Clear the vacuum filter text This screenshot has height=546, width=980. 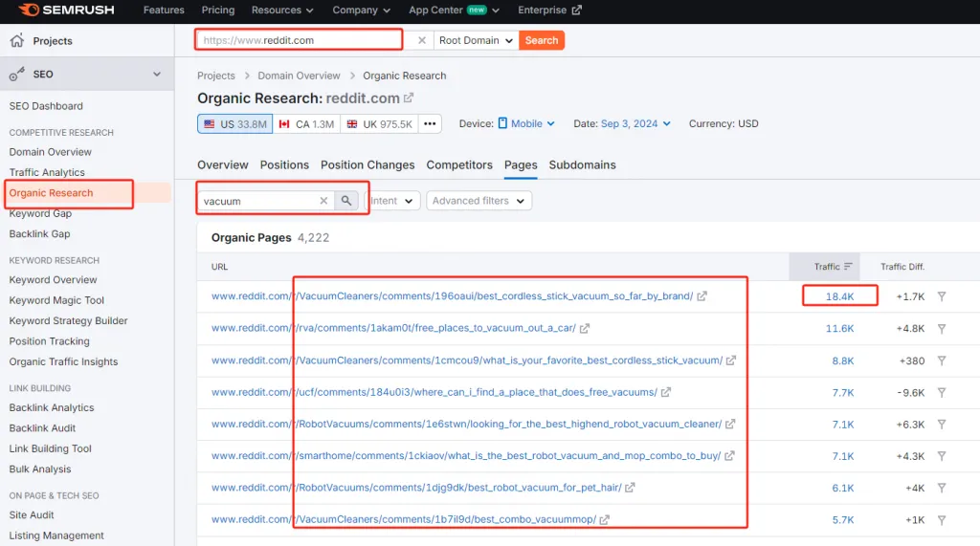323,201
